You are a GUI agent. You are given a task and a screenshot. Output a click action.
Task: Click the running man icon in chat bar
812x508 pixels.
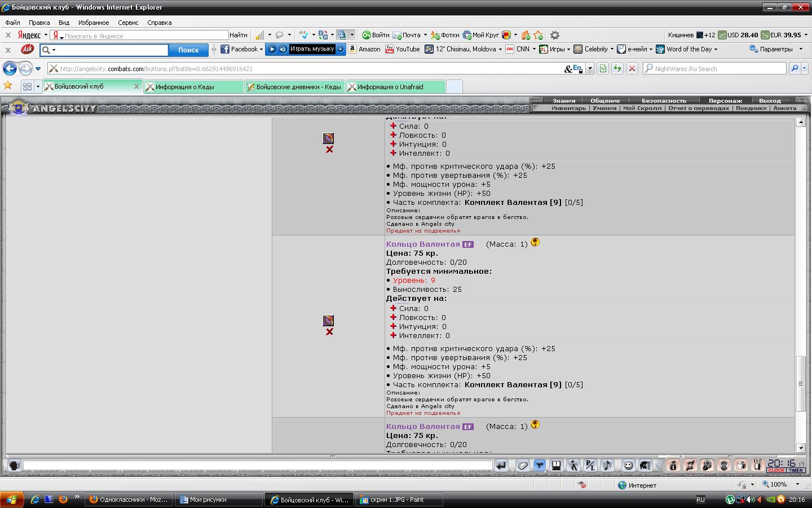click(573, 466)
